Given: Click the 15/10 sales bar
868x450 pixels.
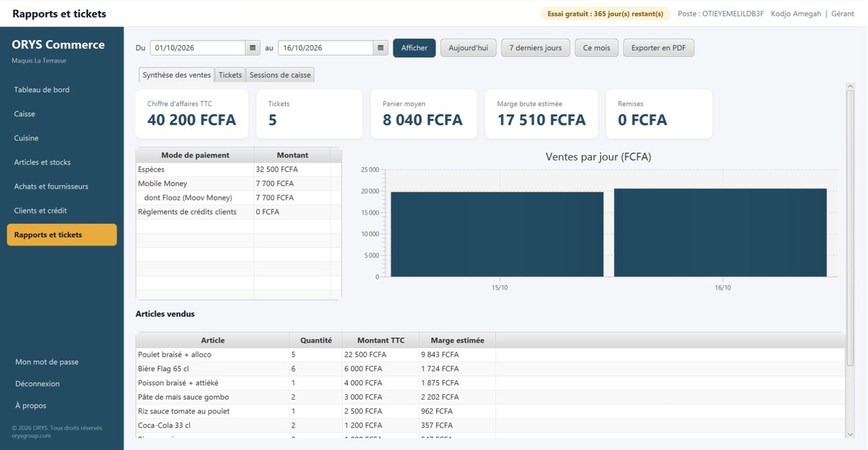Looking at the screenshot, I should point(497,234).
